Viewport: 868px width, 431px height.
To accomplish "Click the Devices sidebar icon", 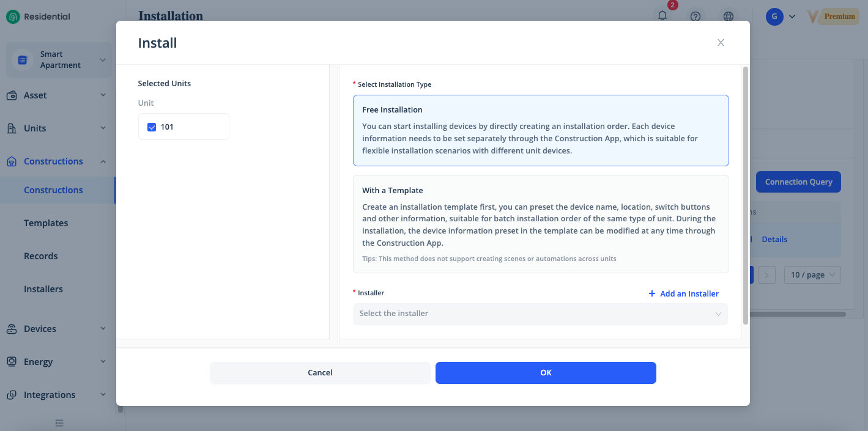I will (x=12, y=329).
